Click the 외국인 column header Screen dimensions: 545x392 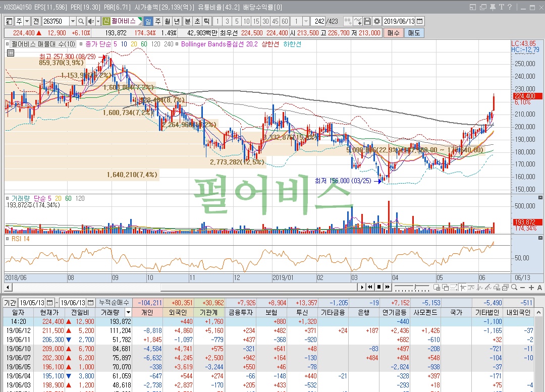[178, 312]
